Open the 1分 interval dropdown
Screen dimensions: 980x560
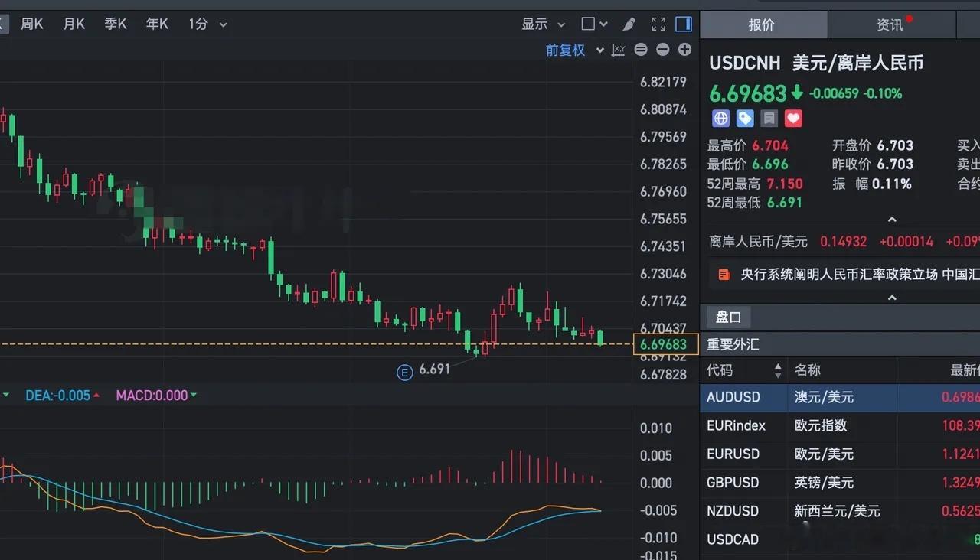click(x=207, y=24)
